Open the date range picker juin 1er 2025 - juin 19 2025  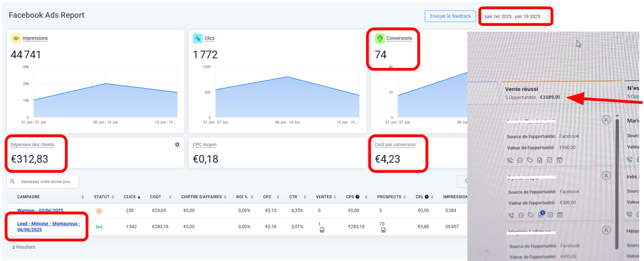[515, 16]
